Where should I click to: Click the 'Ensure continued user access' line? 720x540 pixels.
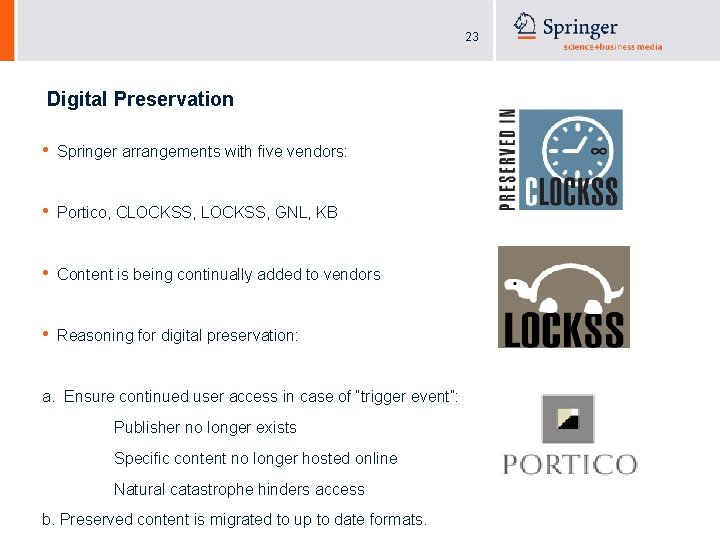pos(250,397)
